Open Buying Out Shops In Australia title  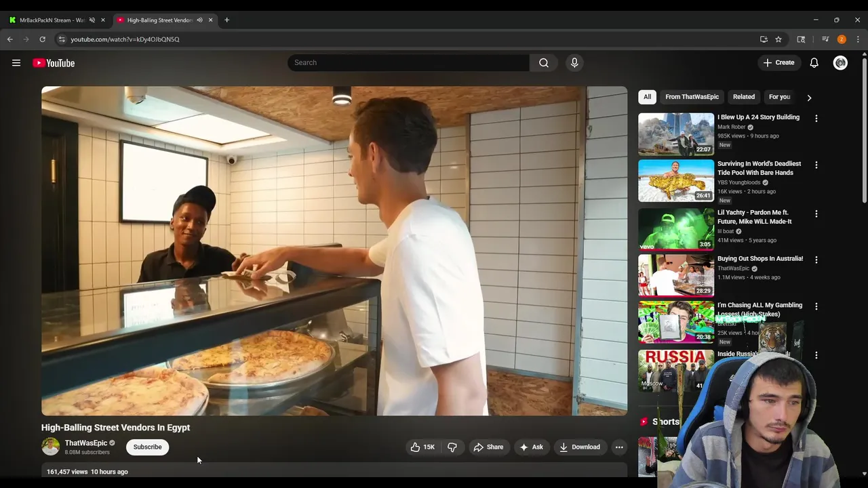(x=760, y=259)
